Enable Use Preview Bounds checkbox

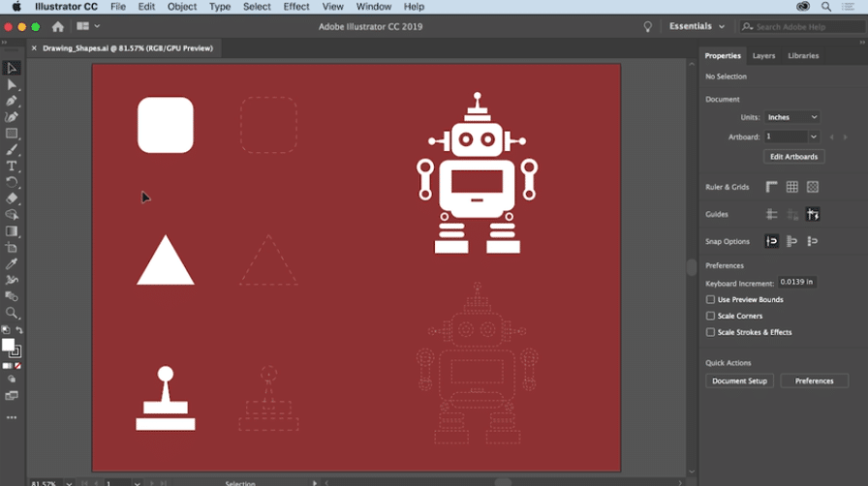click(x=710, y=300)
